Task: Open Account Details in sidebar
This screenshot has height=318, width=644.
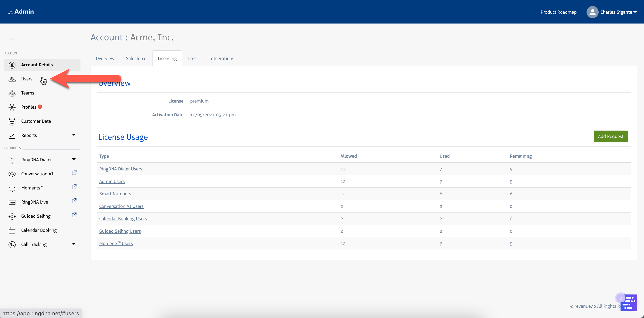Action: click(x=42, y=65)
